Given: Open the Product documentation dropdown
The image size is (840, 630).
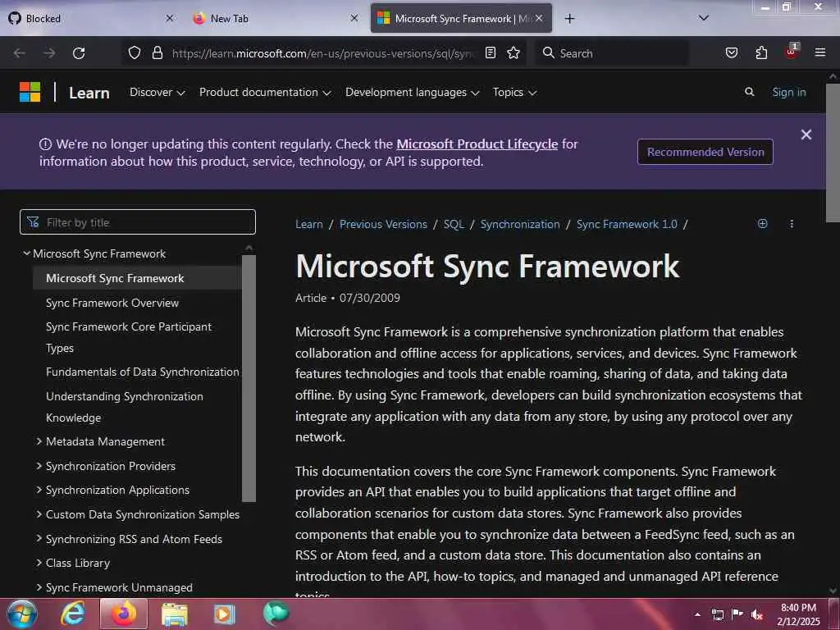Looking at the screenshot, I should pos(265,92).
